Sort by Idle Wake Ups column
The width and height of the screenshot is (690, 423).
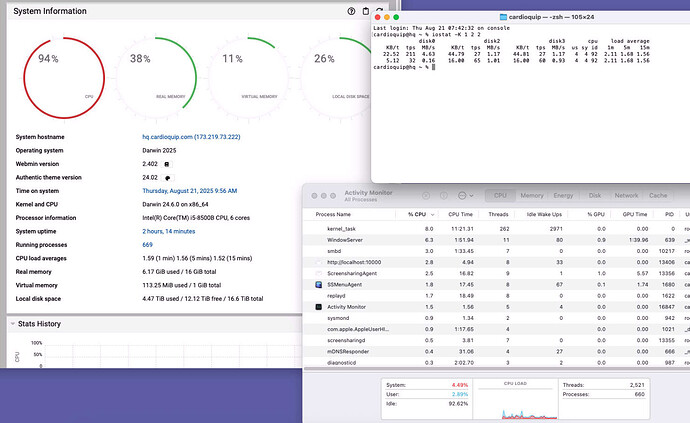click(x=544, y=214)
